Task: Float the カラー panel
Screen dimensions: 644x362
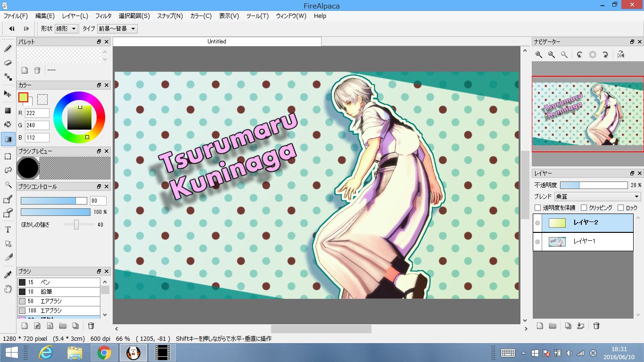Action: [99, 85]
